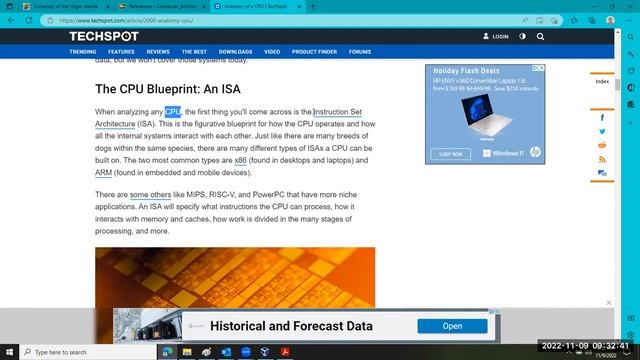This screenshot has height=360, width=640.
Task: Toggle the dark mode contrast icon
Action: click(x=522, y=36)
